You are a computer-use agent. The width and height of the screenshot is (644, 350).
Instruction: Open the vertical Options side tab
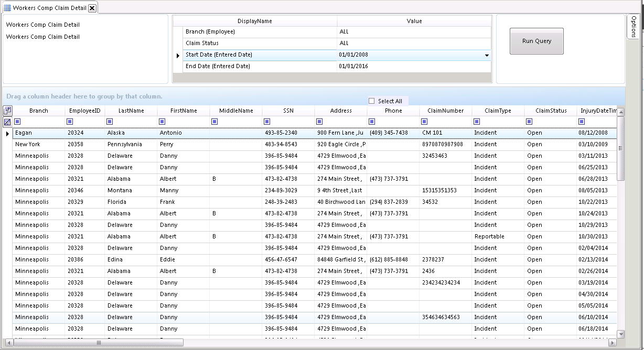633,26
